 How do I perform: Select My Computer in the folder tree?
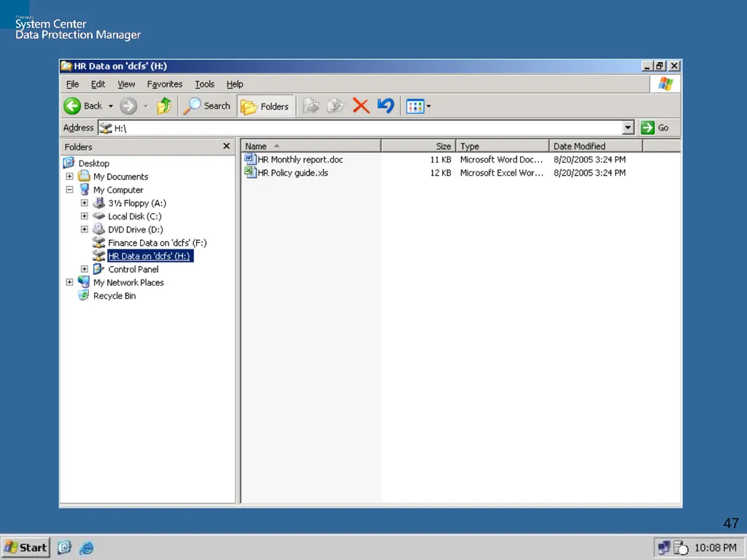[x=118, y=190]
